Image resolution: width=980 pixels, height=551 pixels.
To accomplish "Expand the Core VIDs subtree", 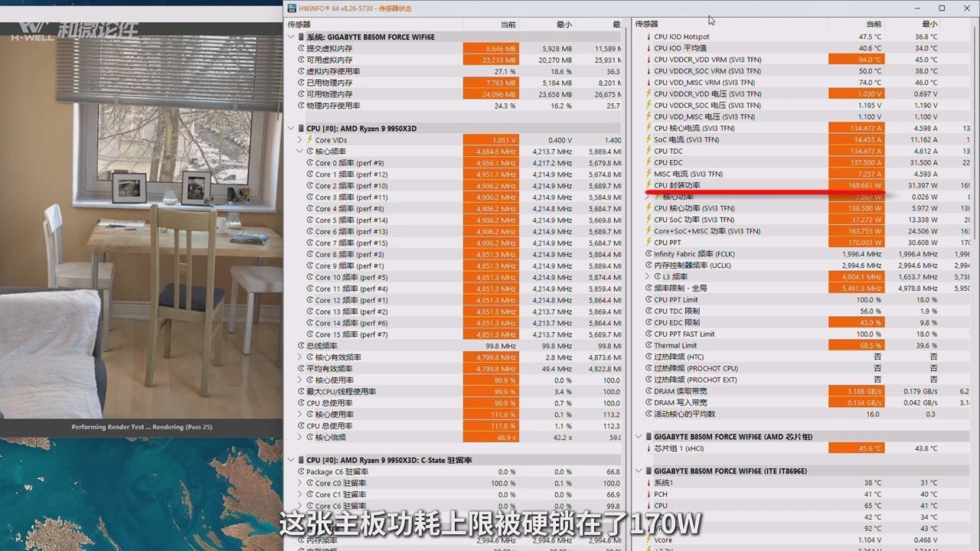I will pyautogui.click(x=300, y=140).
